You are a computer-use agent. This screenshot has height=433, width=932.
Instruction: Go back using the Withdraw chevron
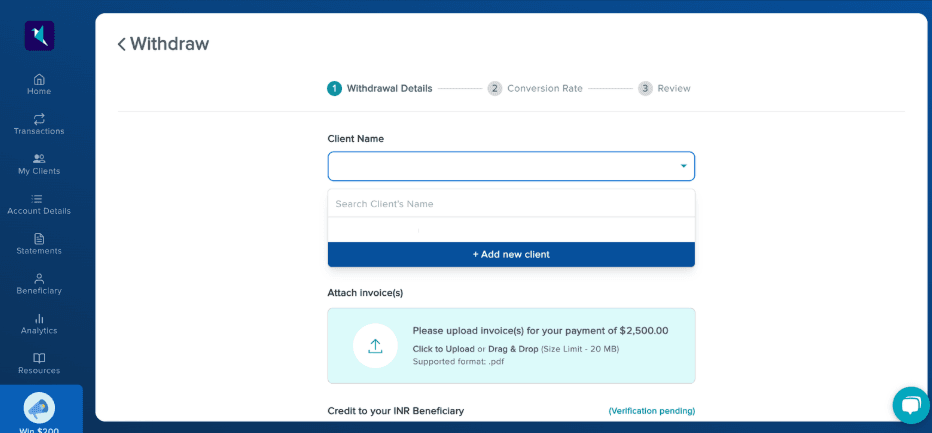point(122,44)
